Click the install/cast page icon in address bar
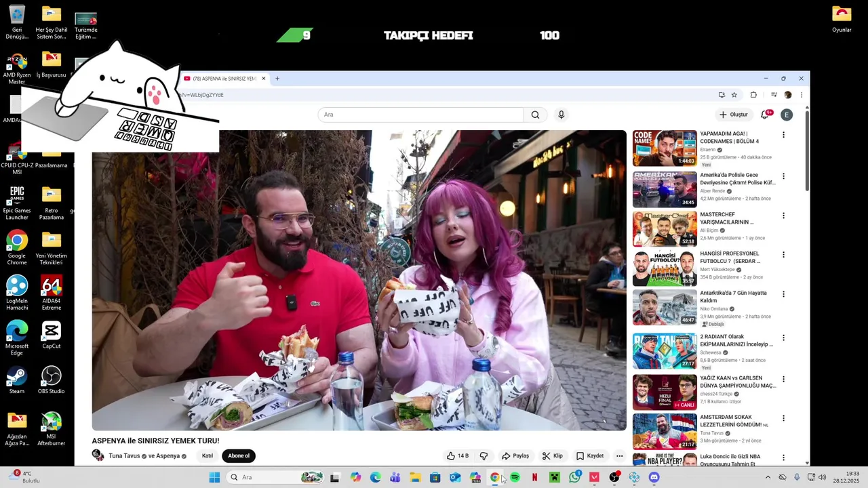The image size is (868, 488). coord(722,95)
